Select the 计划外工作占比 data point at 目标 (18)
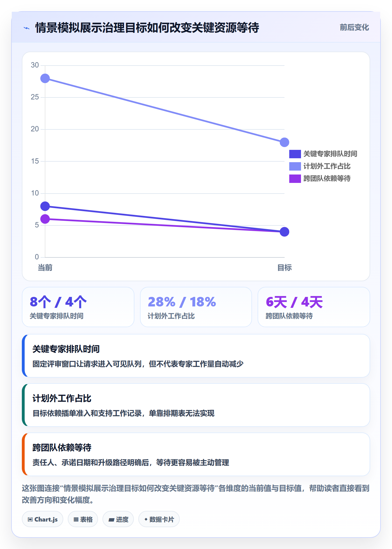Viewport: 392px width, 549px height. click(284, 142)
